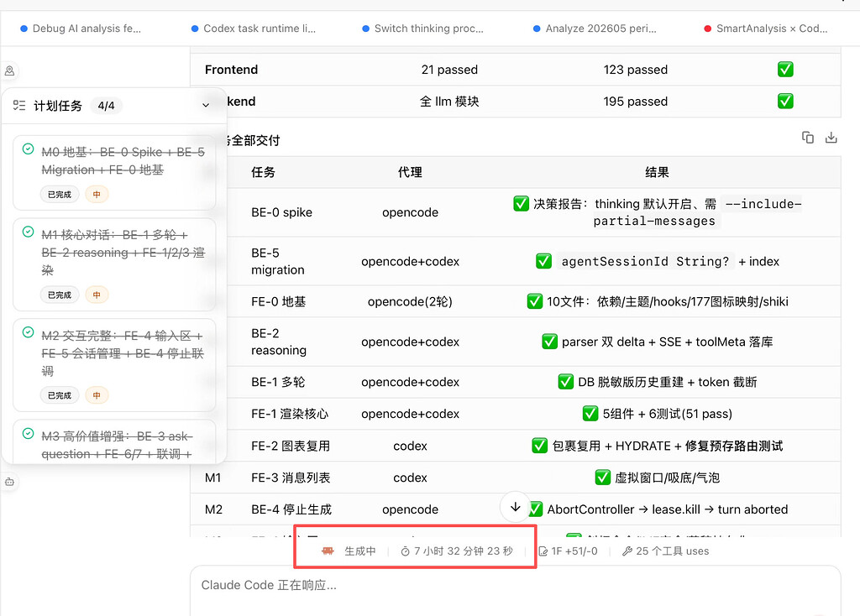The width and height of the screenshot is (860, 616).
Task: Open the M0 地基 task card title
Action: [x=123, y=160]
